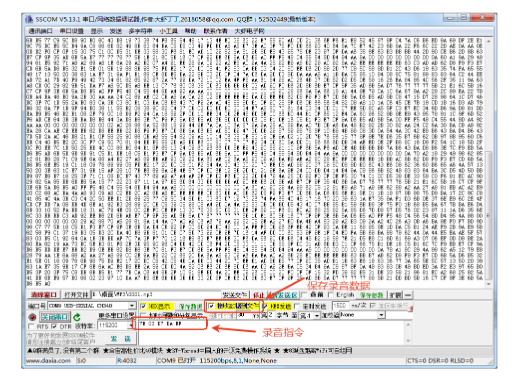Viewport: 513px width, 376px height.
Task: Uncheck receive data to file checkbox
Action: (x=212, y=306)
